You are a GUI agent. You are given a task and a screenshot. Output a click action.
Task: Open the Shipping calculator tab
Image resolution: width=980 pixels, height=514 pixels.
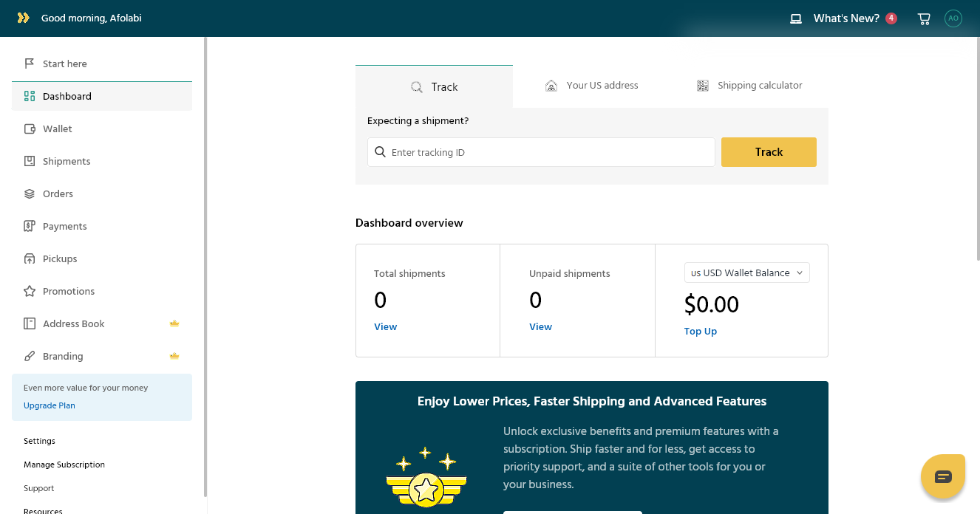(x=749, y=86)
